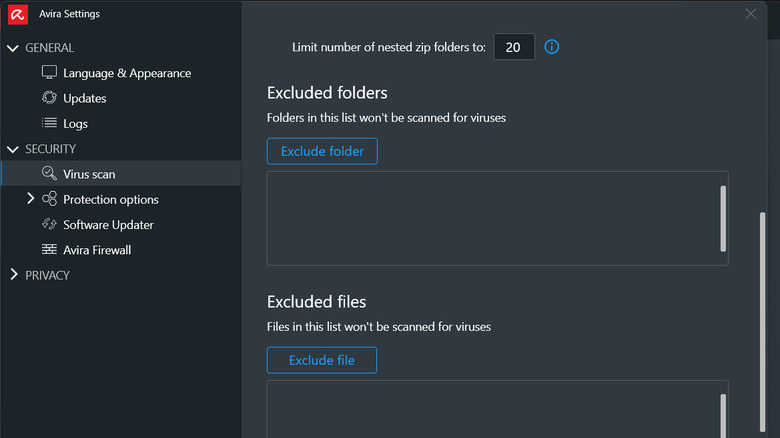
Task: Collapse the GENERAL section
Action: click(13, 48)
